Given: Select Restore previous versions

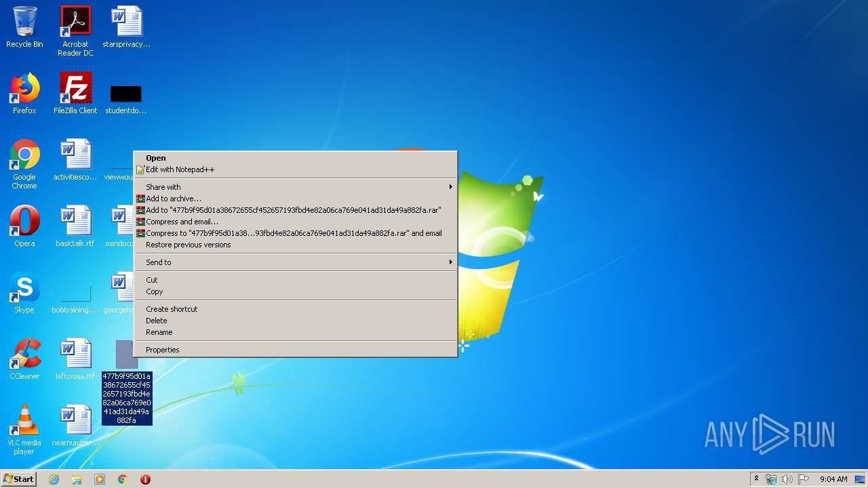Looking at the screenshot, I should coord(296,245).
